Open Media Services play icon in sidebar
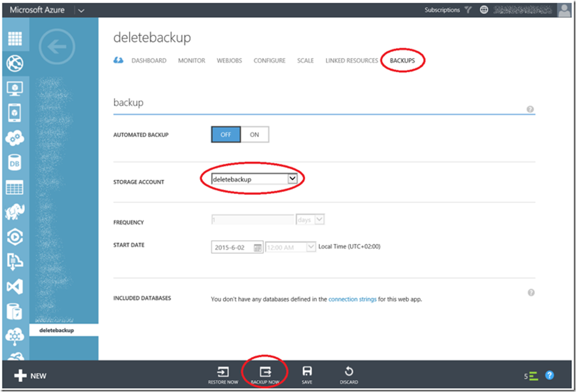 [x=15, y=237]
